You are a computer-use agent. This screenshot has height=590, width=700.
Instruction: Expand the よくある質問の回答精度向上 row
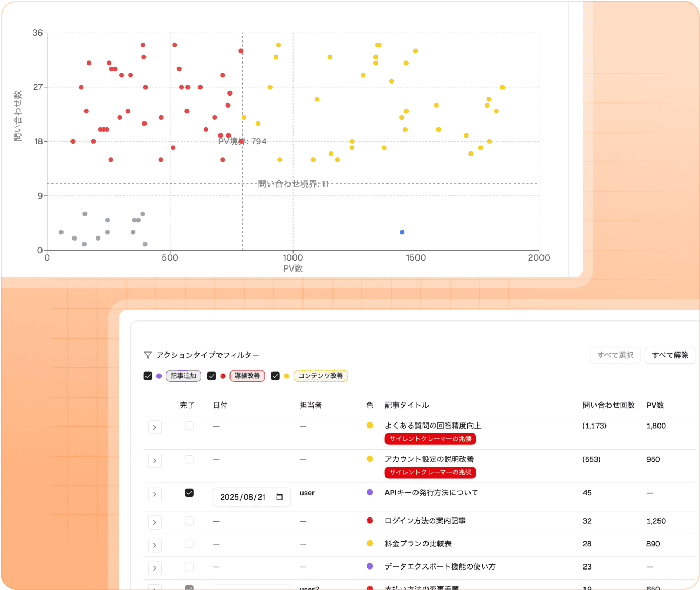[x=154, y=427]
